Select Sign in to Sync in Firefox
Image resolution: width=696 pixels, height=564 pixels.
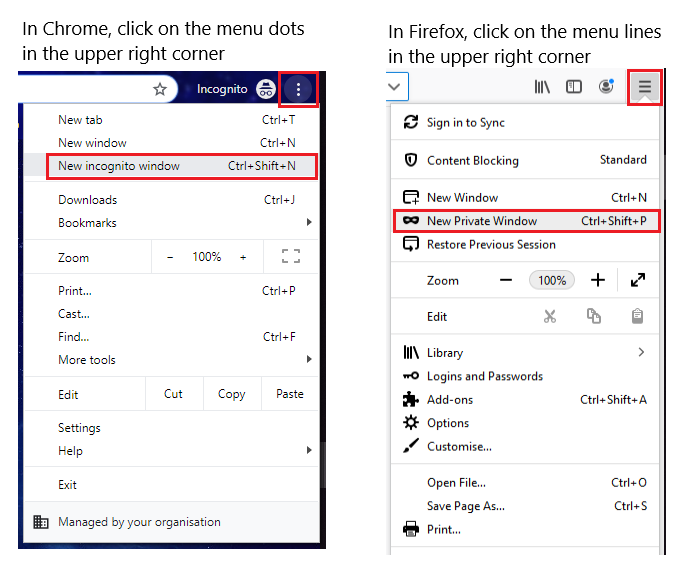coord(525,122)
